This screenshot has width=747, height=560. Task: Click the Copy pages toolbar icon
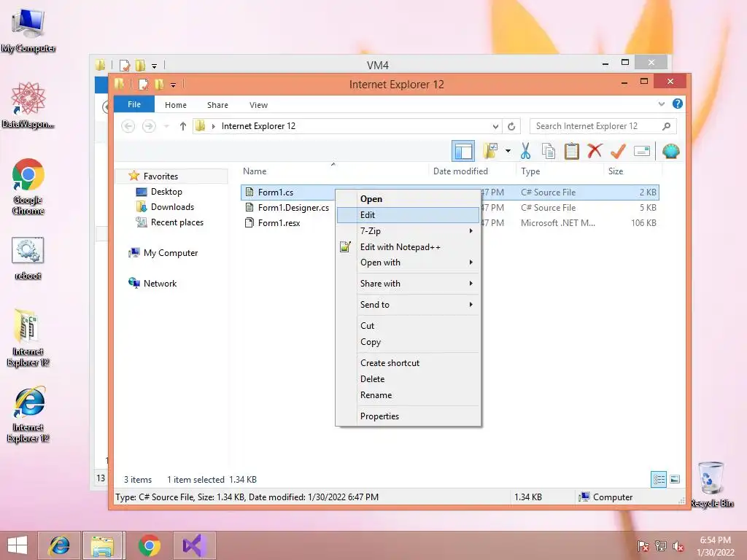(549, 152)
